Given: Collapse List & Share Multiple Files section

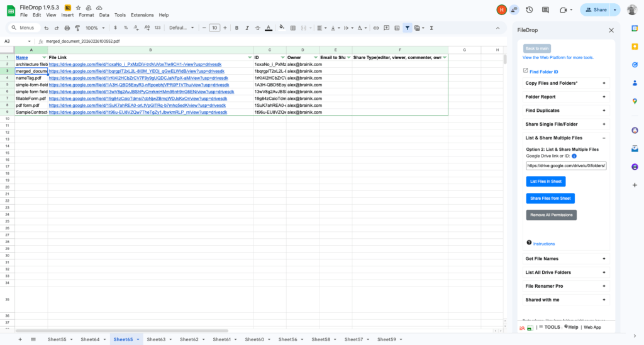Looking at the screenshot, I should (565, 138).
